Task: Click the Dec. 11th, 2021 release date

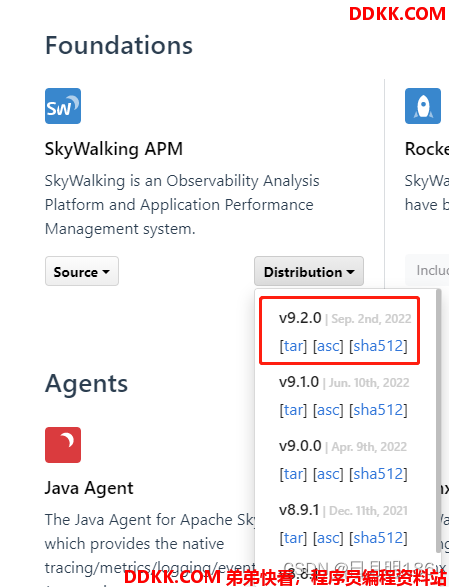Action: pyautogui.click(x=368, y=511)
